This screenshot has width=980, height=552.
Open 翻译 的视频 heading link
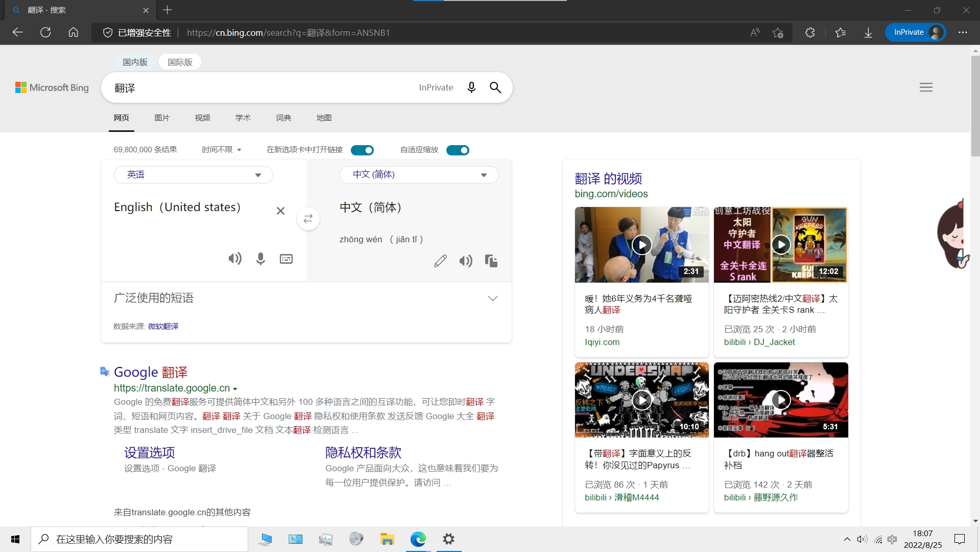(x=608, y=179)
